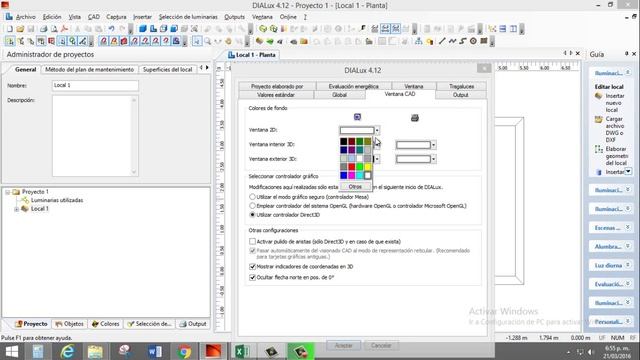640x360 pixels.
Task: Open Ventana exterior 3D print color dropdown
Action: (x=433, y=159)
